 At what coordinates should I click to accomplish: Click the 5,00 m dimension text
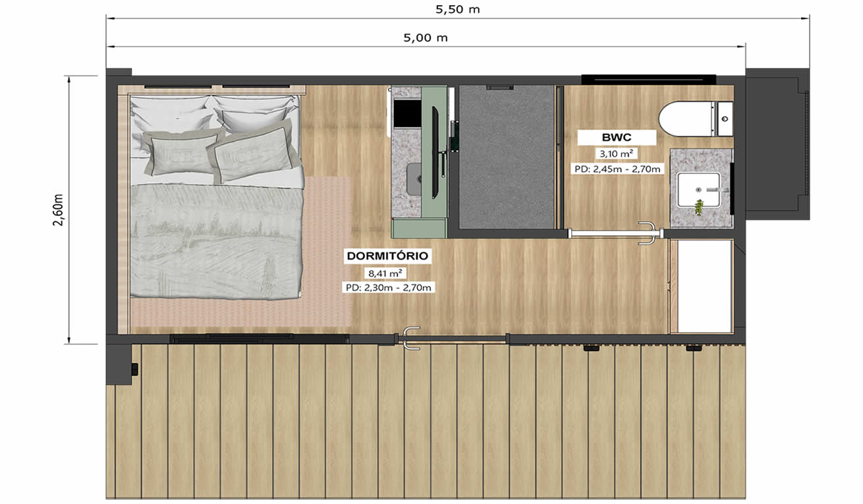[x=425, y=38]
